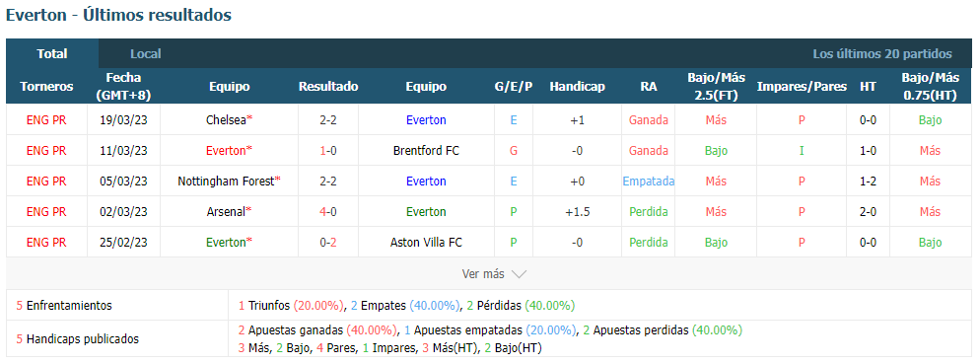Viewport: 980px width, 364px height.
Task: Open Chelsea team link
Action: [x=226, y=120]
